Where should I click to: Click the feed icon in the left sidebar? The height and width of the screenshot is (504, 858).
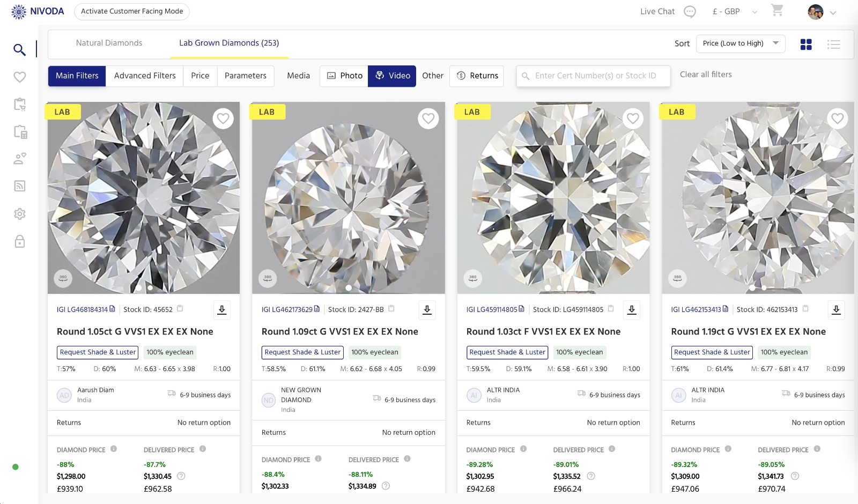click(x=19, y=186)
